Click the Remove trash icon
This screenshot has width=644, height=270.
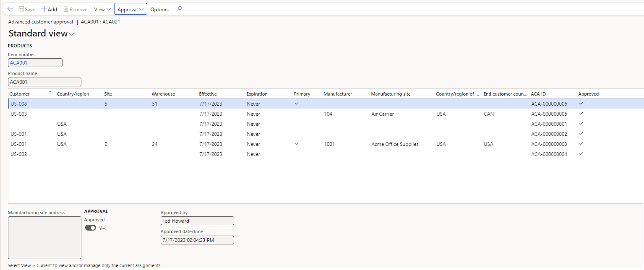coord(65,9)
